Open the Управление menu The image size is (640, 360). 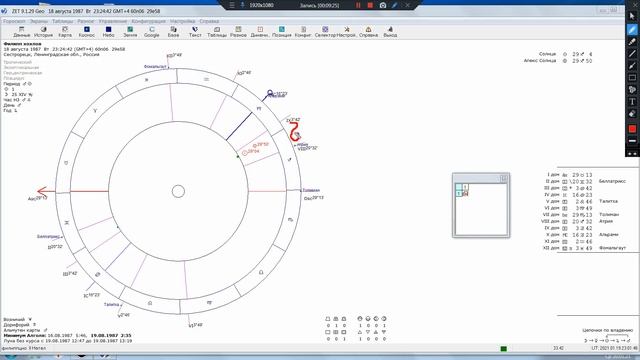(113, 21)
